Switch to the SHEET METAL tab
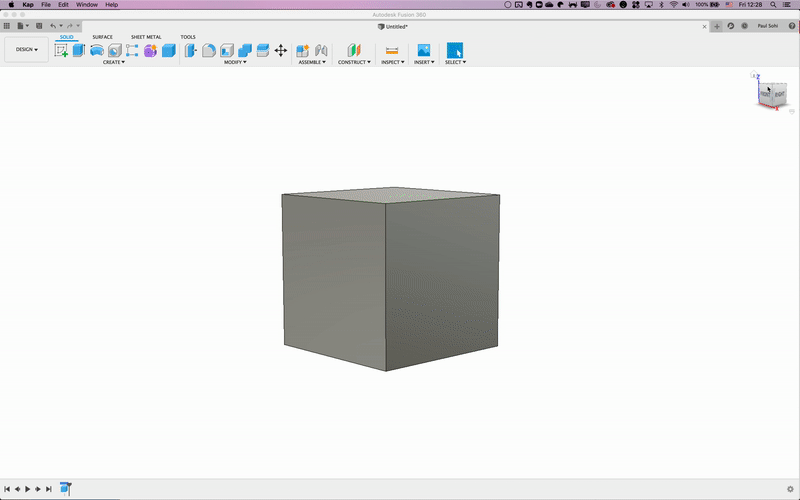 pyautogui.click(x=146, y=37)
